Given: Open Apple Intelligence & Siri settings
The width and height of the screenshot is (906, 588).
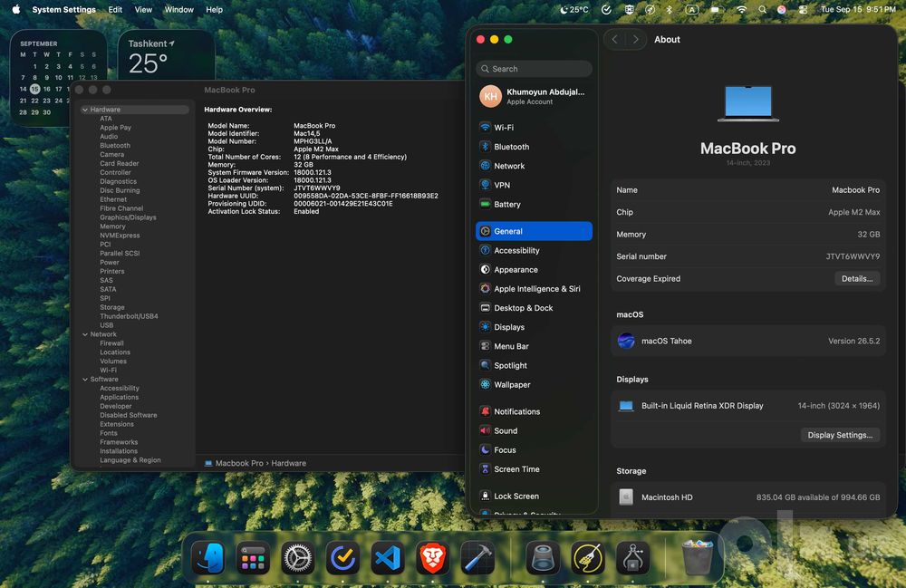Looking at the screenshot, I should [x=534, y=289].
